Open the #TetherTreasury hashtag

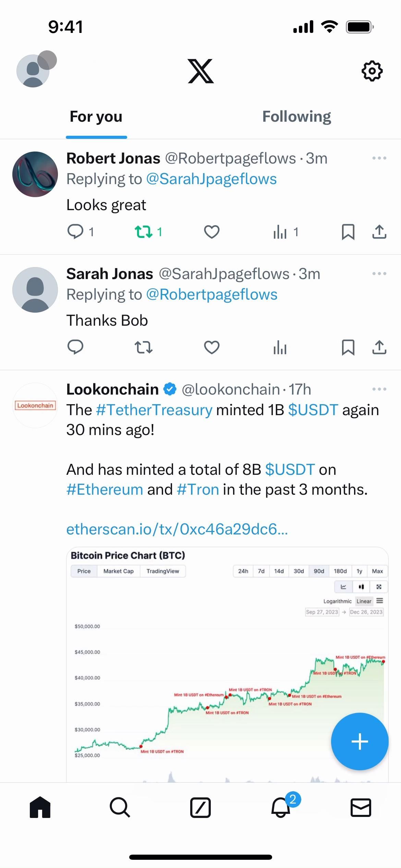[154, 410]
